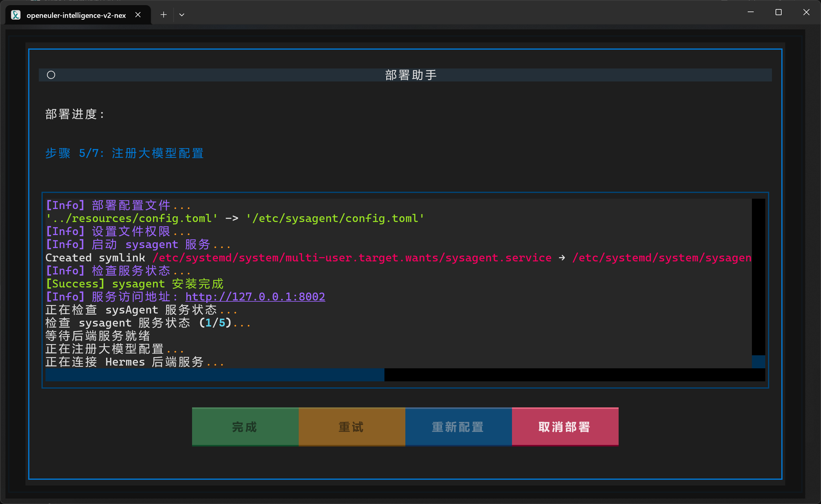Open a new terminal tab
821x504 pixels.
pyautogui.click(x=163, y=15)
